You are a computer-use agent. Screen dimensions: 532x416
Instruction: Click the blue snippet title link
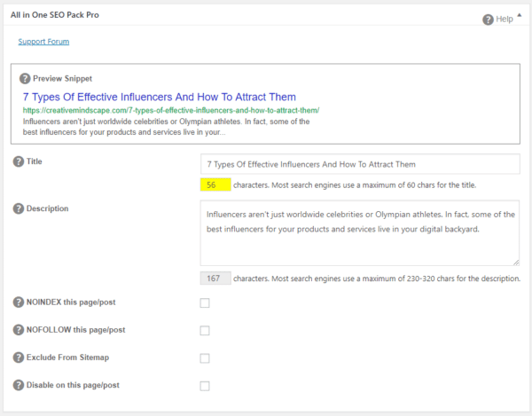pos(159,97)
